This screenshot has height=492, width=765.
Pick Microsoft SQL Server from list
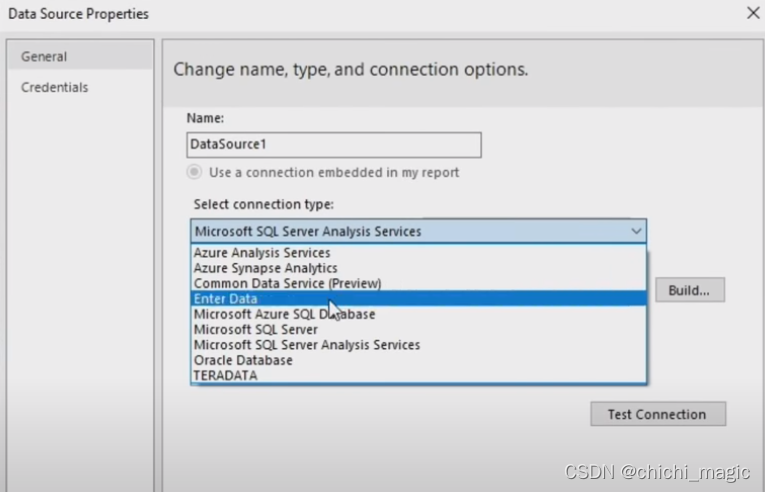tap(418, 329)
